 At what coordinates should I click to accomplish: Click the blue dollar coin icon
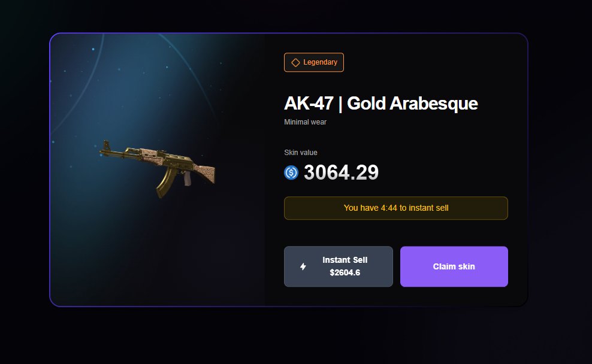coord(291,173)
